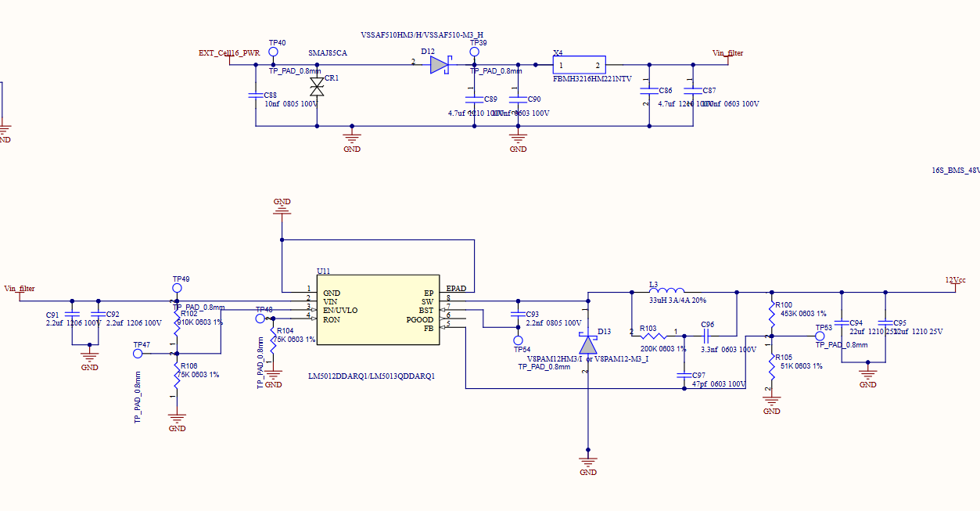The height and width of the screenshot is (511, 980).
Task: Select the C88 capacitor symbol
Action: coord(256,95)
